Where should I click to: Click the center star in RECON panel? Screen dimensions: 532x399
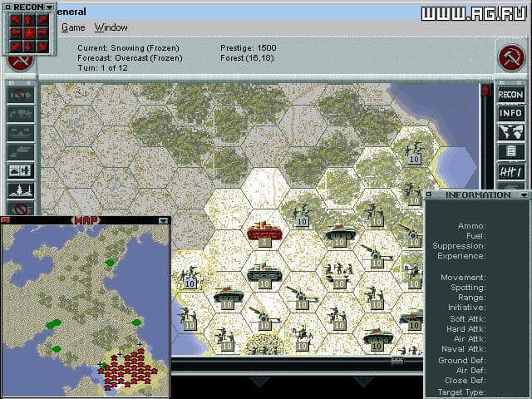pyautogui.click(x=29, y=33)
